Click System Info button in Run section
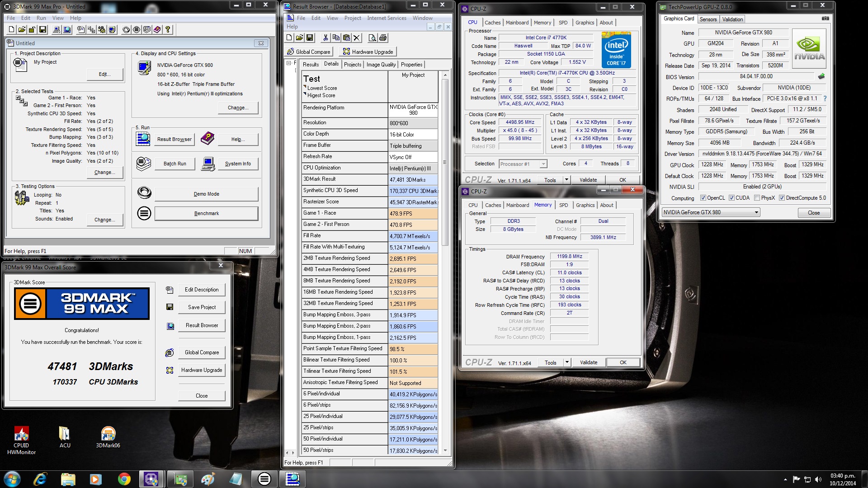Screen dimensions: 868x488 pyautogui.click(x=238, y=164)
